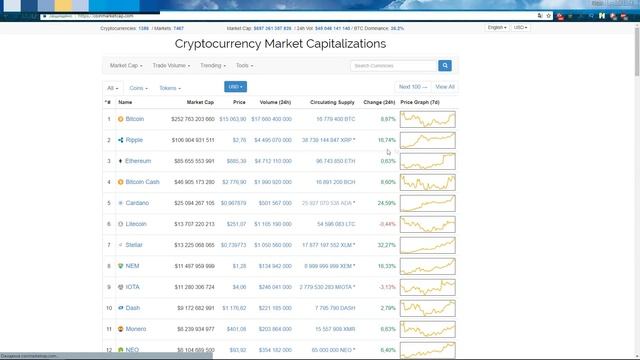
Task: Click the Cryptocurrencies count link in header
Action: pyautogui.click(x=143, y=29)
